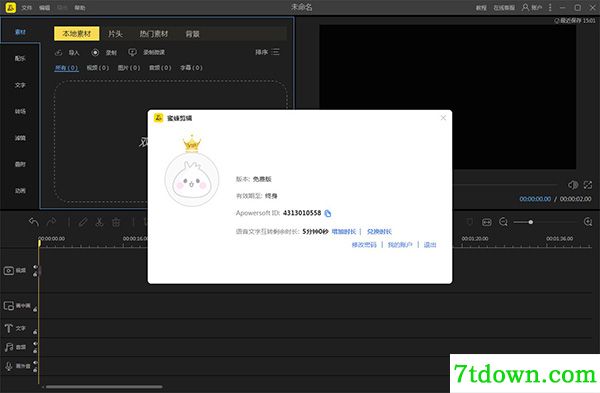This screenshot has height=393, width=600.
Task: Toggle the picture-in-picture track lock
Action: point(35,309)
